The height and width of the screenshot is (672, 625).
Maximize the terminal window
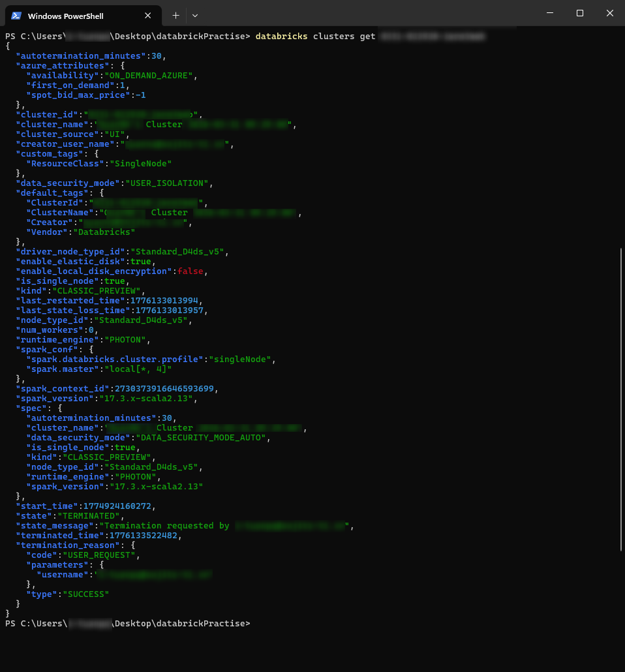579,13
